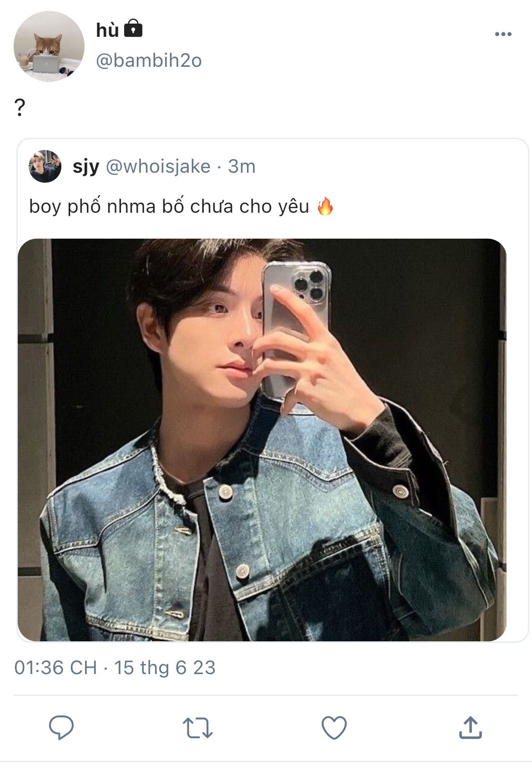
Task: Tap the 3m timestamp on quoted tweet
Action: (x=241, y=166)
